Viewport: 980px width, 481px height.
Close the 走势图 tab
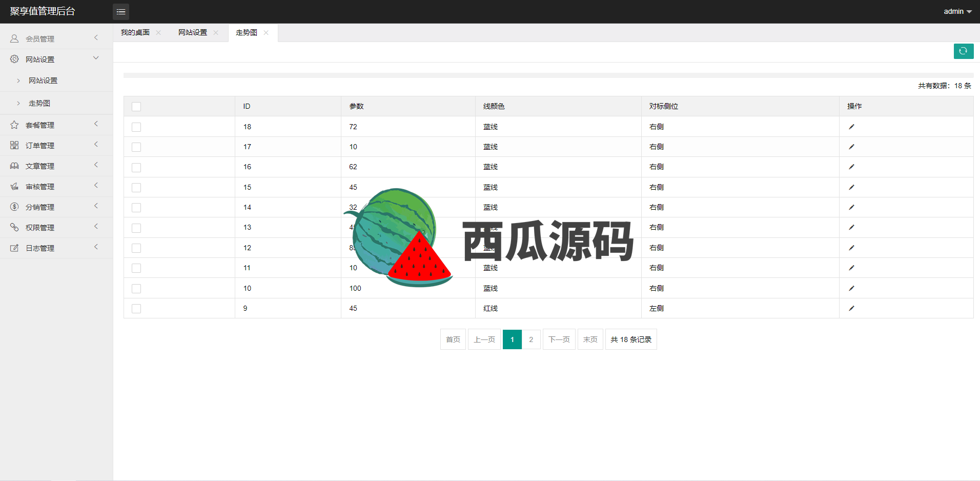(x=266, y=32)
